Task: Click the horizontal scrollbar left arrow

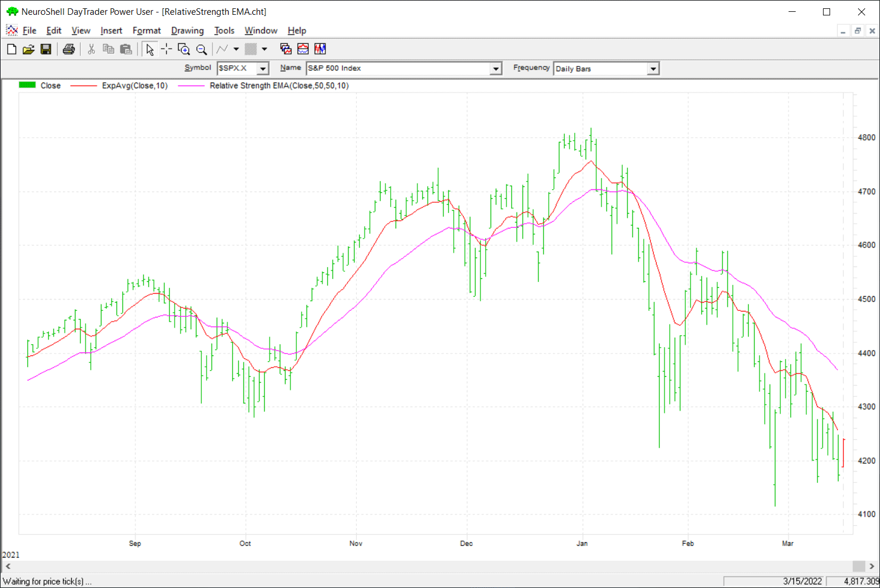Action: [x=8, y=566]
